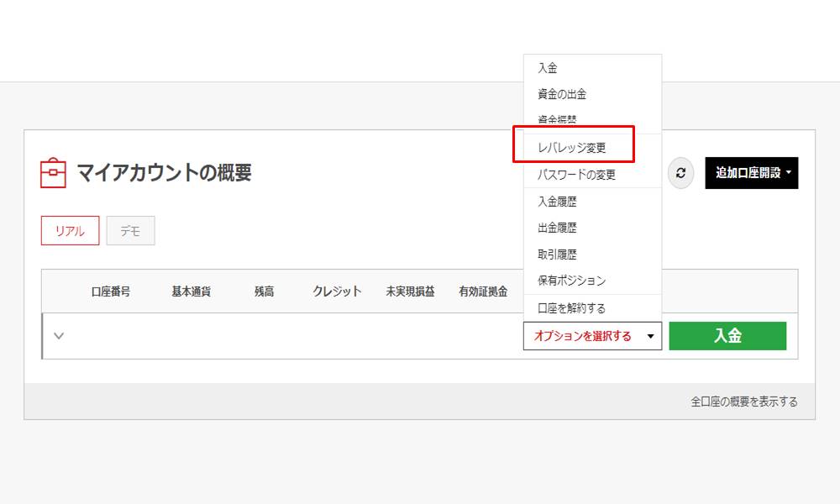The image size is (840, 504).
Task: Open 入金履歴 from the dropdown list
Action: click(557, 202)
